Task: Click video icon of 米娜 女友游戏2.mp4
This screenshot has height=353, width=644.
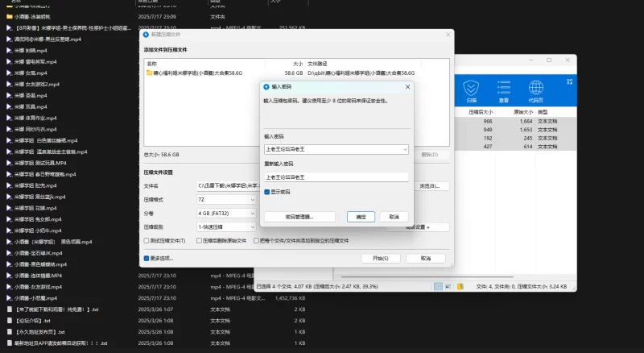Action: (x=9, y=85)
